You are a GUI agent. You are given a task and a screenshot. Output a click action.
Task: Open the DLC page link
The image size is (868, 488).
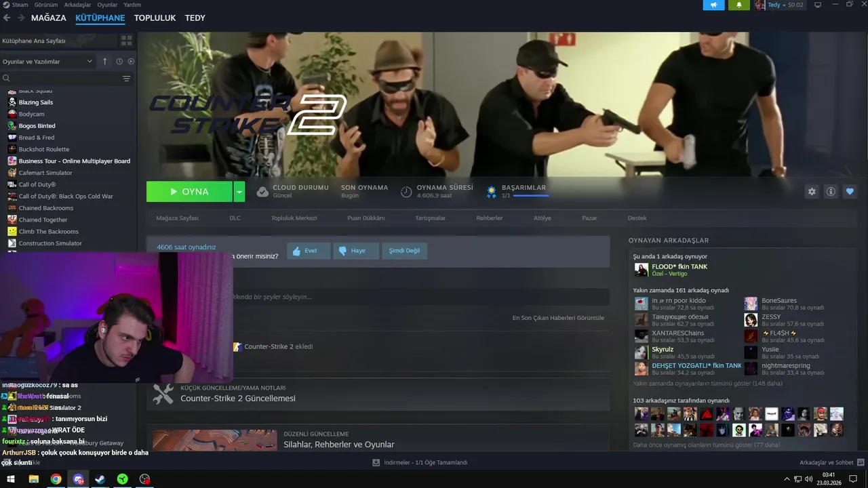235,218
